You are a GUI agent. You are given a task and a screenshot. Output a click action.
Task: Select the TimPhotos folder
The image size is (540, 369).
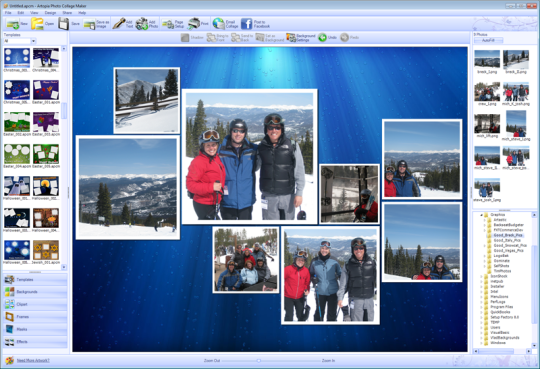[502, 271]
